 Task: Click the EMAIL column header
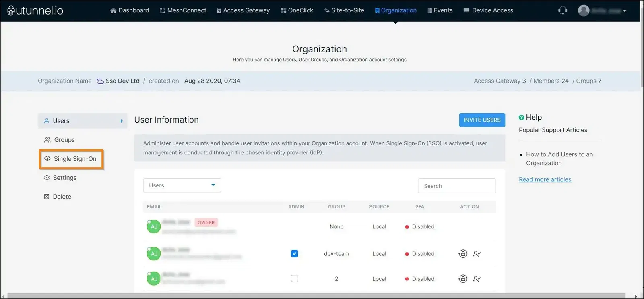point(154,207)
